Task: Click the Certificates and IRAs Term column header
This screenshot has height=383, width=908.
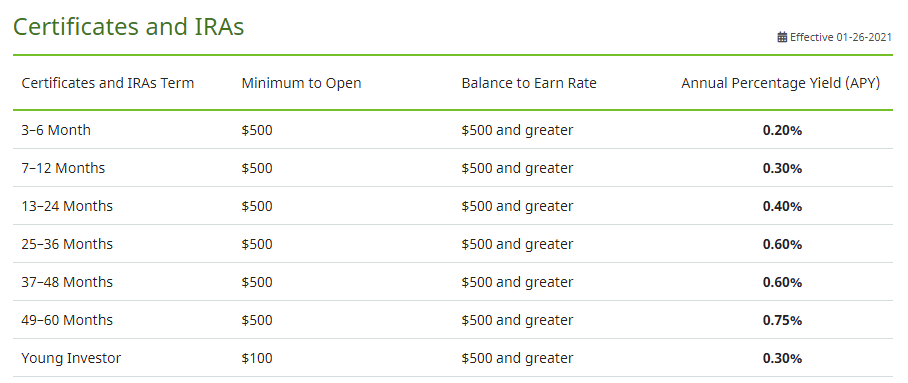Action: coord(108,83)
